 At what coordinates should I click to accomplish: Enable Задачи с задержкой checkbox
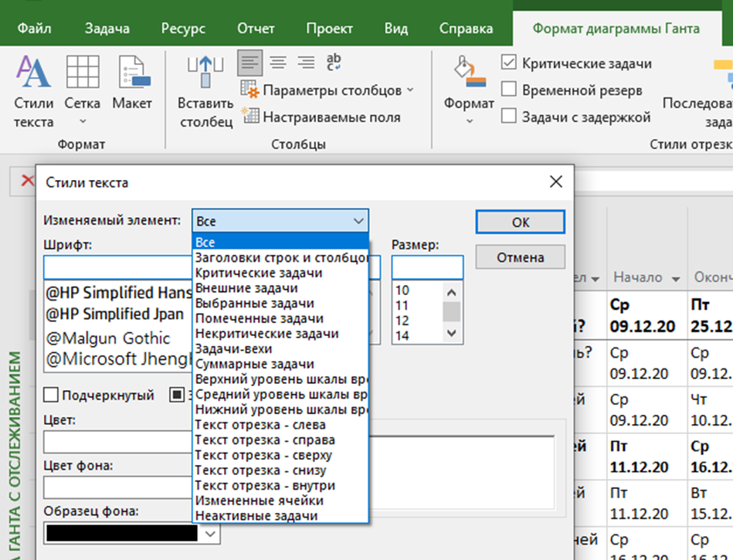508,115
